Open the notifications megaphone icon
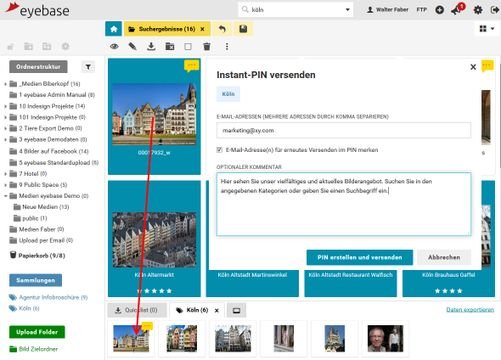This screenshot has height=360, width=501. 457,10
